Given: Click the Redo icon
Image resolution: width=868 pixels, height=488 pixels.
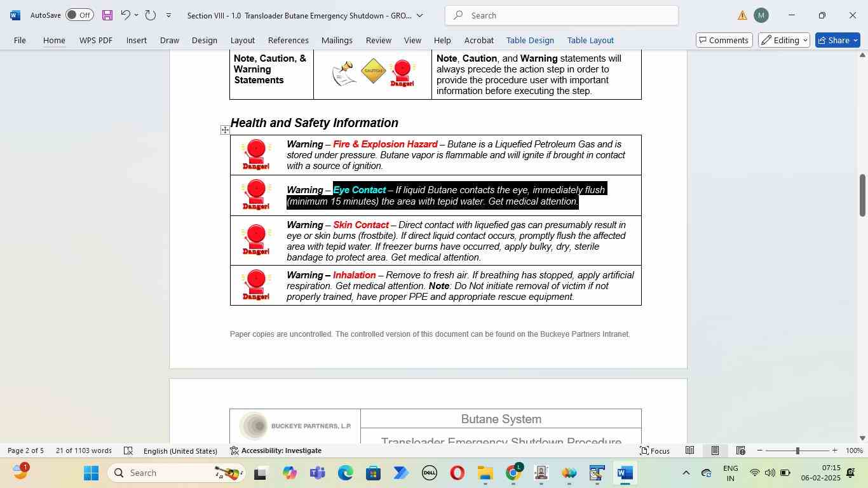Looking at the screenshot, I should (x=151, y=15).
